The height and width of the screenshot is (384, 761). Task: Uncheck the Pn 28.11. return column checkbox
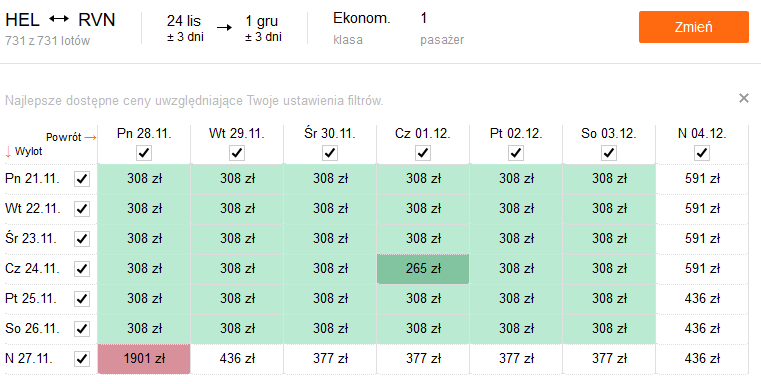(144, 153)
